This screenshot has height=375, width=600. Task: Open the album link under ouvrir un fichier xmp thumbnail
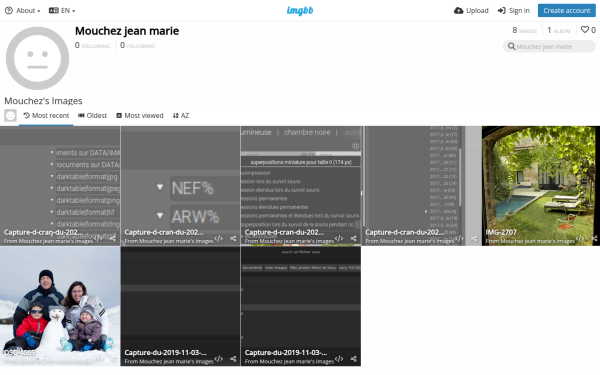tap(297, 362)
